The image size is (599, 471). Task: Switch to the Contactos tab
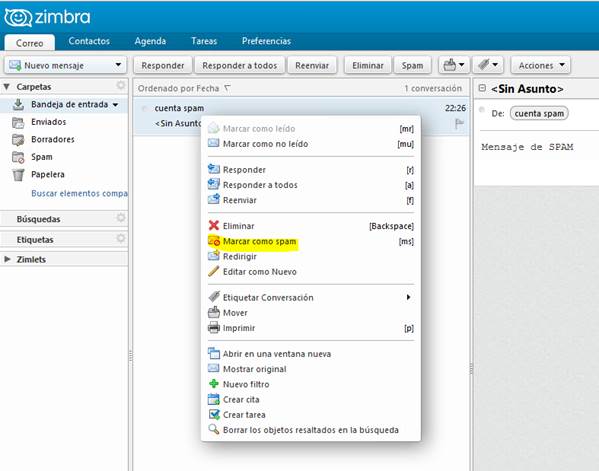[x=89, y=41]
